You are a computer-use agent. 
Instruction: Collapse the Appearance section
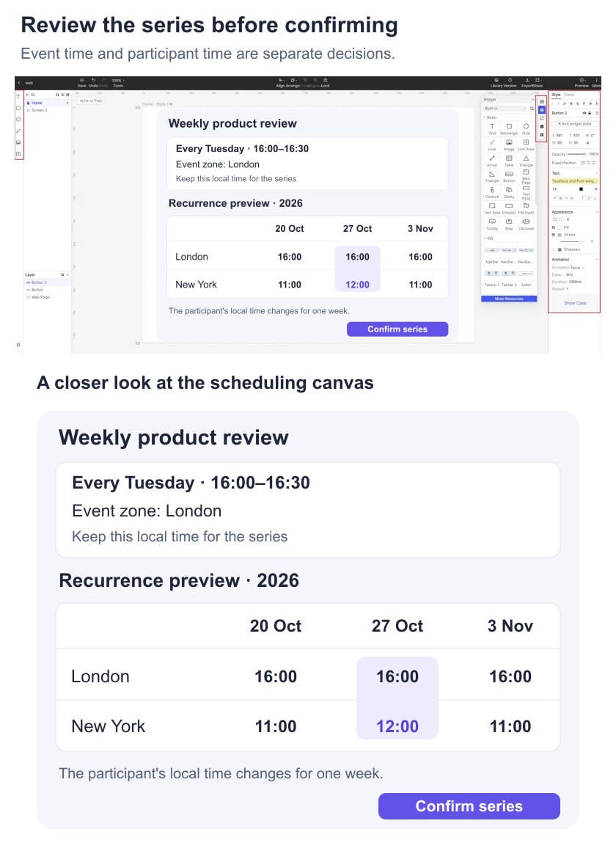597,212
